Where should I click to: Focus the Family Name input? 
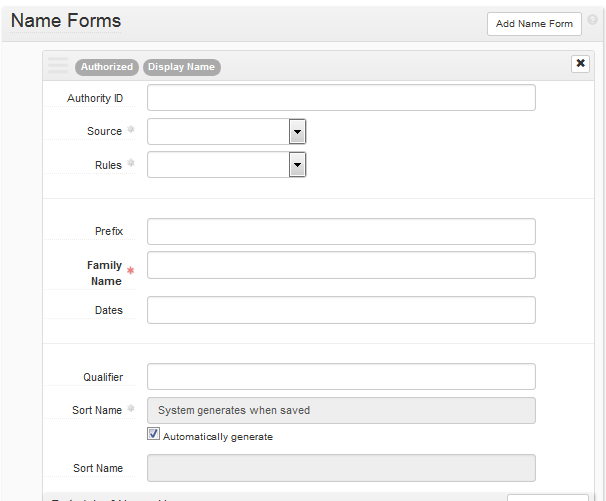(x=341, y=265)
